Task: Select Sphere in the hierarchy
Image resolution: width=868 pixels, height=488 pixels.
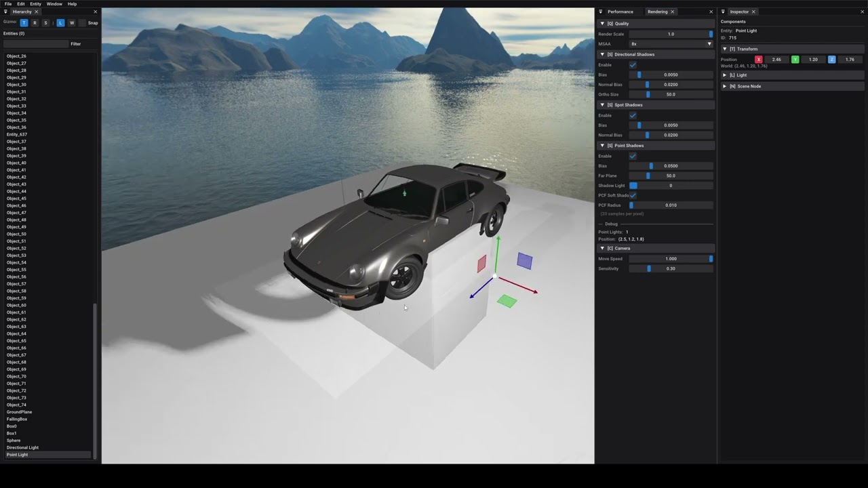Action: click(x=47, y=441)
